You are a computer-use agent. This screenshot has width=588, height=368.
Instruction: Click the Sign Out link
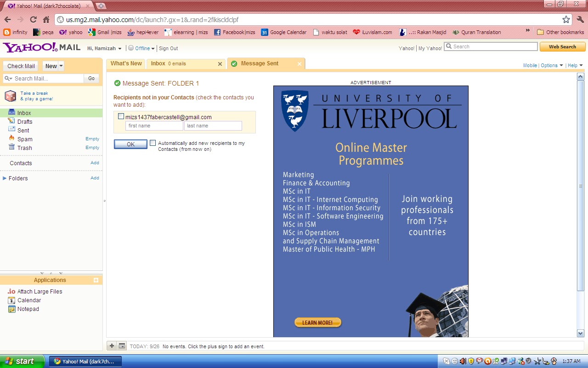(x=168, y=48)
